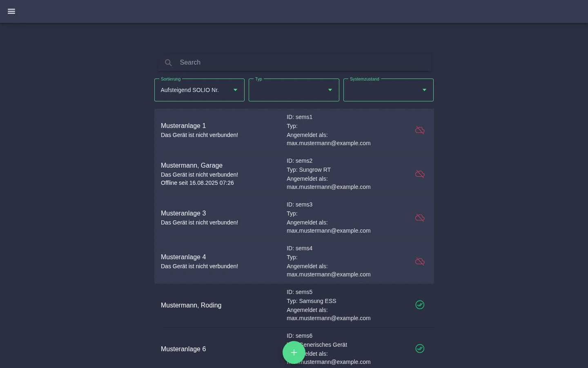Click the offline cloud icon for Musteranlage 1
Image resolution: width=588 pixels, height=368 pixels.
[420, 130]
